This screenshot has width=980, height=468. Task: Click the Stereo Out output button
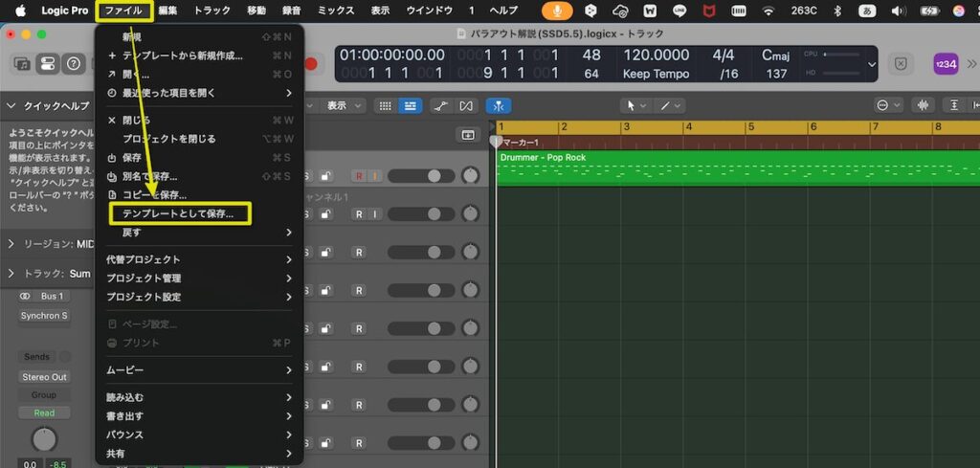pyautogui.click(x=45, y=377)
